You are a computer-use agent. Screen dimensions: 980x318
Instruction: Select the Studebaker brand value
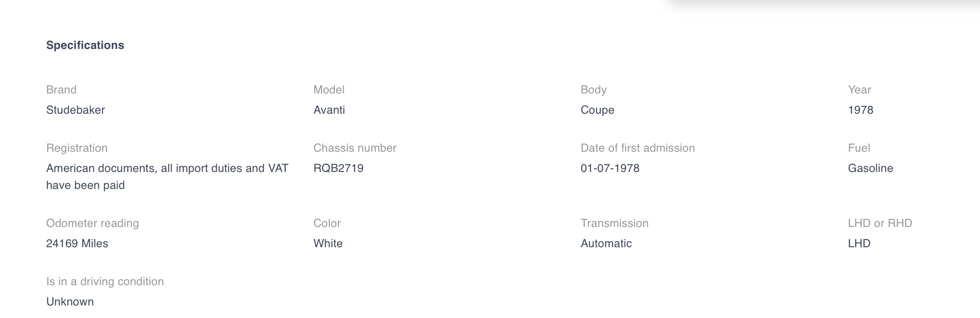75,110
